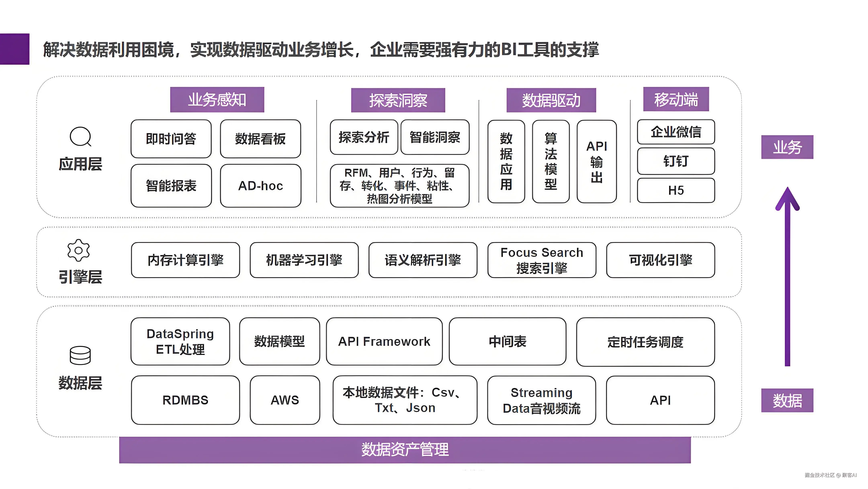868x489 pixels.
Task: Select the 数据驱动 purple header
Action: 551,100
